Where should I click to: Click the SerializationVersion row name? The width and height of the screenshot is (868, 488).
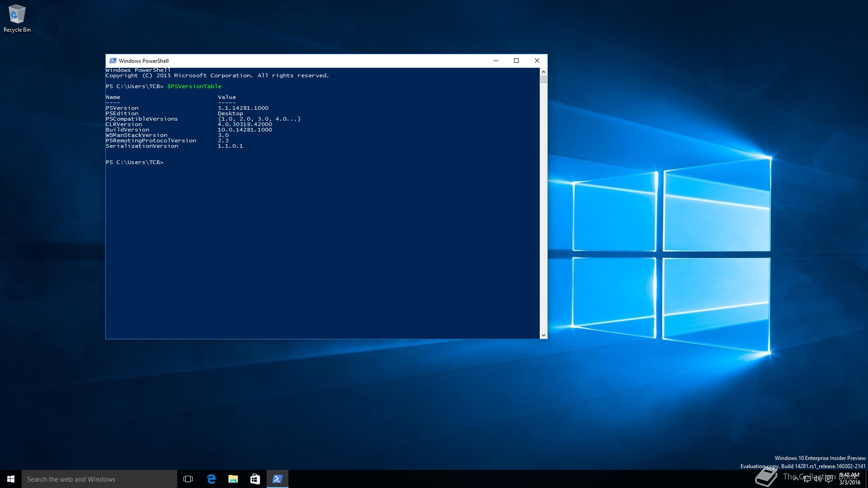coord(142,146)
